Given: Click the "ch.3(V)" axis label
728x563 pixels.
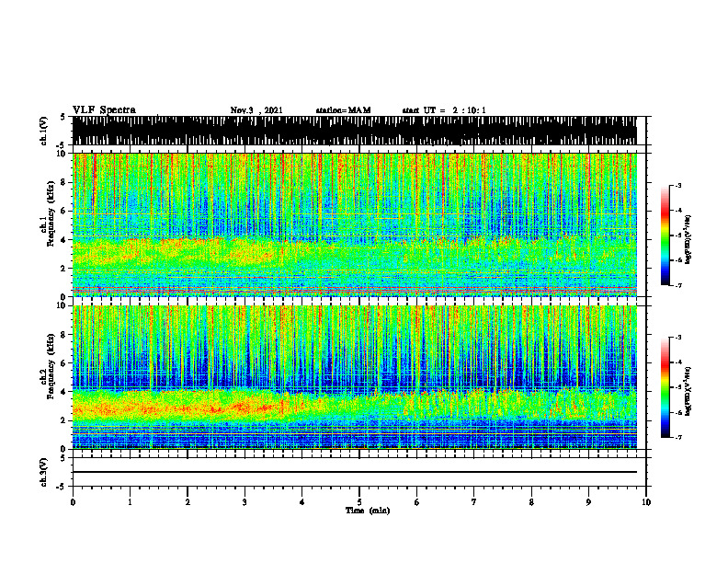Looking at the screenshot, I should click(44, 473).
